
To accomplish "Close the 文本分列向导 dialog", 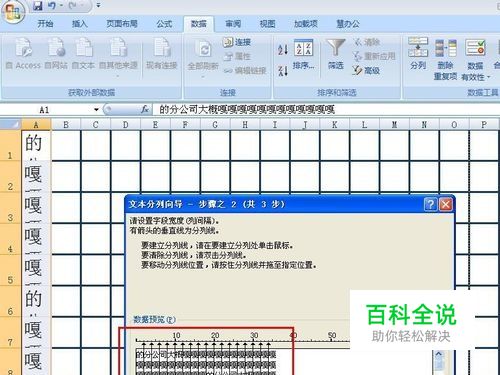I will point(446,204).
